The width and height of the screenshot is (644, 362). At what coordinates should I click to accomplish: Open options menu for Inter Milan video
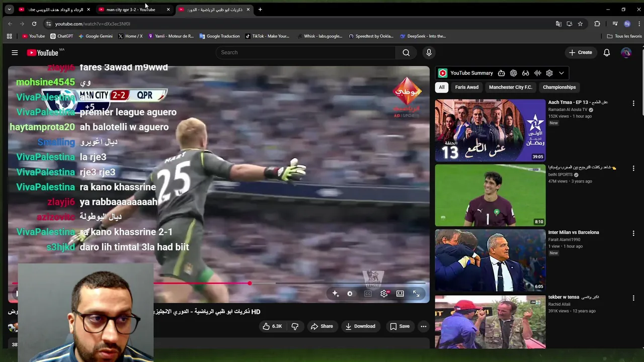click(x=633, y=233)
